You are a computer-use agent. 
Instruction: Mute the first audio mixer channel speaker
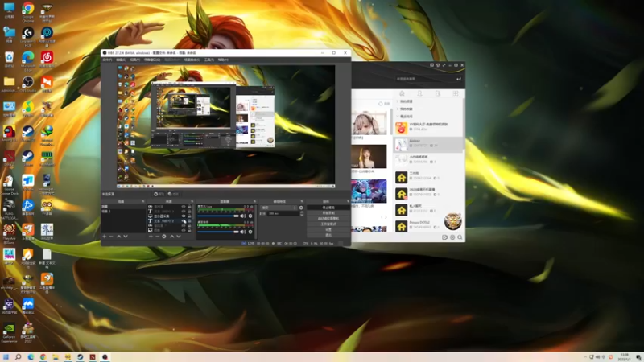(242, 216)
